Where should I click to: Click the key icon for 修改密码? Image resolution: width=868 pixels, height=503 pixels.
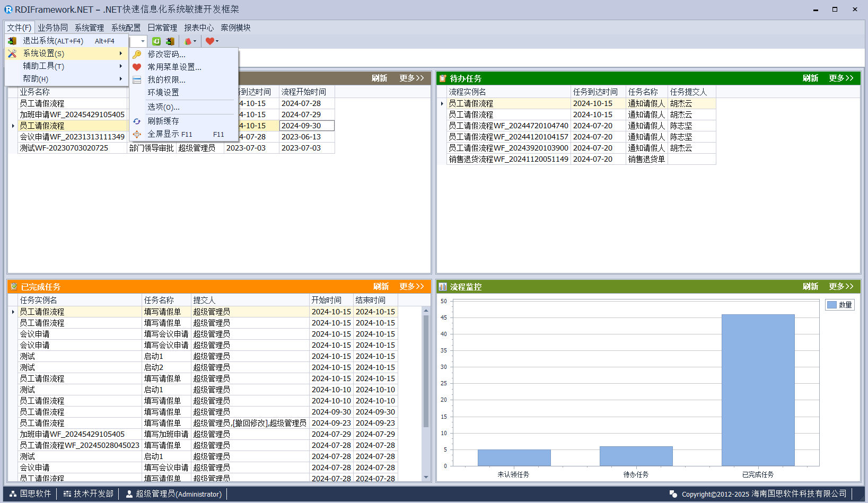point(137,55)
